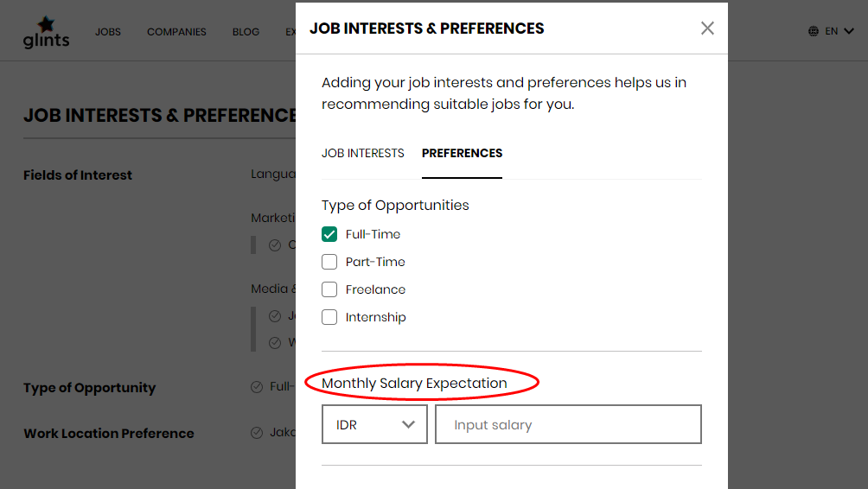Image resolution: width=868 pixels, height=489 pixels.
Task: Click the check-circle icon beside Jakarta location
Action: tap(256, 433)
